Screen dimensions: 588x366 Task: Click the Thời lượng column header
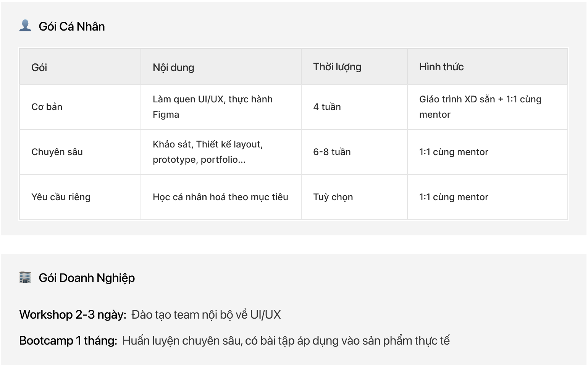[x=354, y=67]
